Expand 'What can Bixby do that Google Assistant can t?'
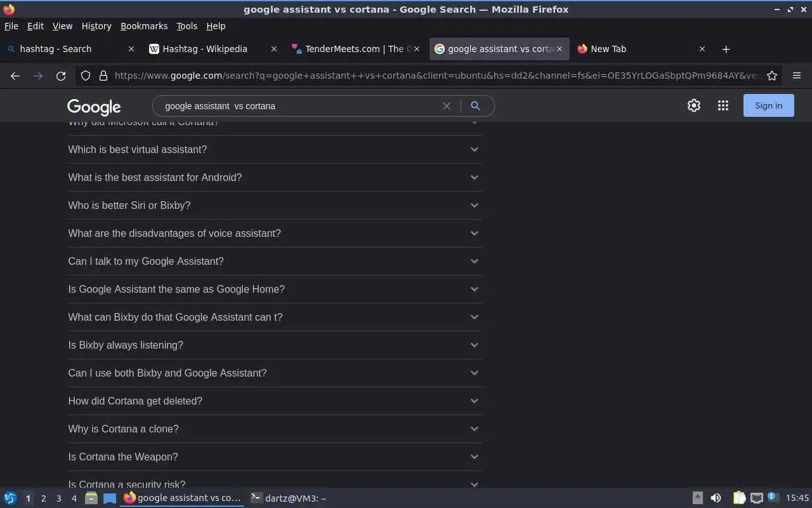 click(275, 317)
